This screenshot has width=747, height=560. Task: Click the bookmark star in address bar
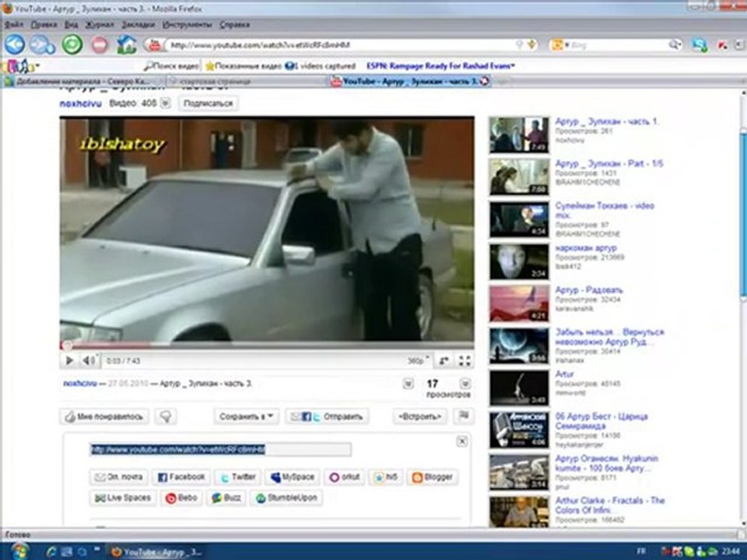pyautogui.click(x=531, y=45)
